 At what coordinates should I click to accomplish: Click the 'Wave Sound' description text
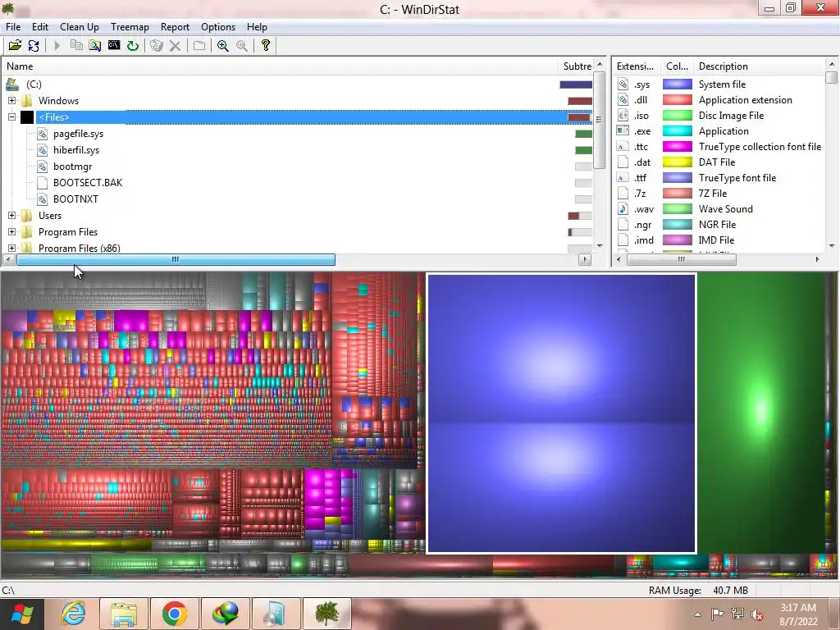coord(725,209)
